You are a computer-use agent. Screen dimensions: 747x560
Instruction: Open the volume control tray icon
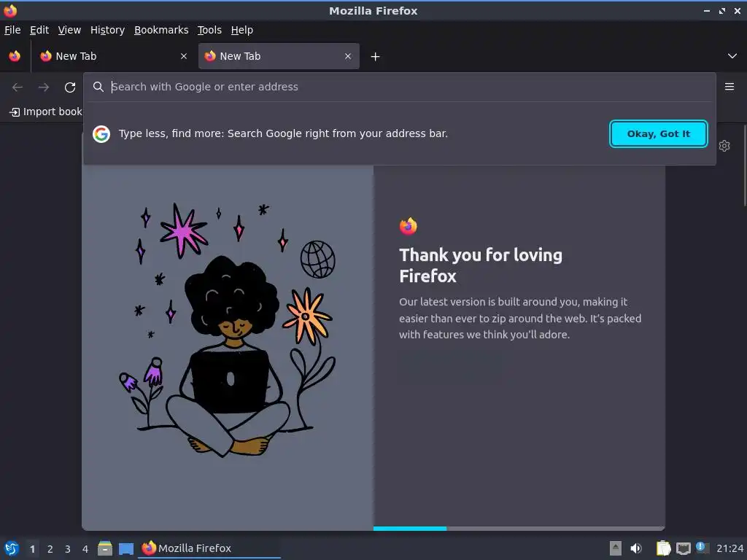tap(635, 548)
